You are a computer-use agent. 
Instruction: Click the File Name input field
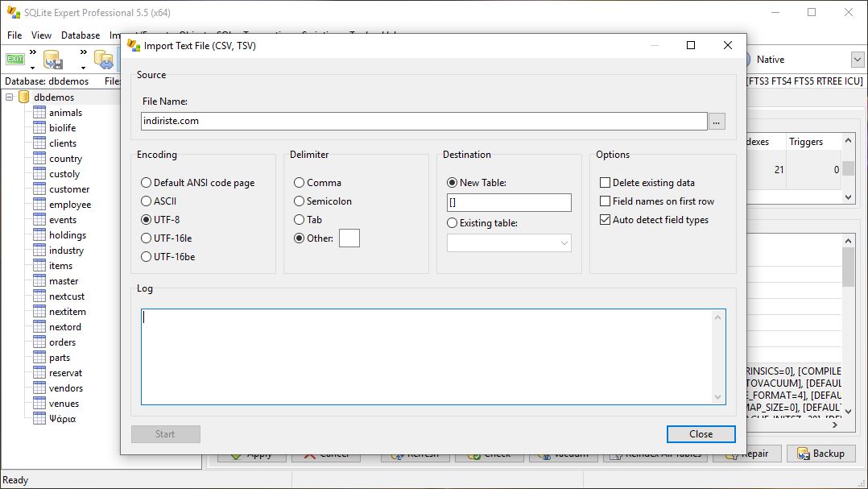[424, 122]
